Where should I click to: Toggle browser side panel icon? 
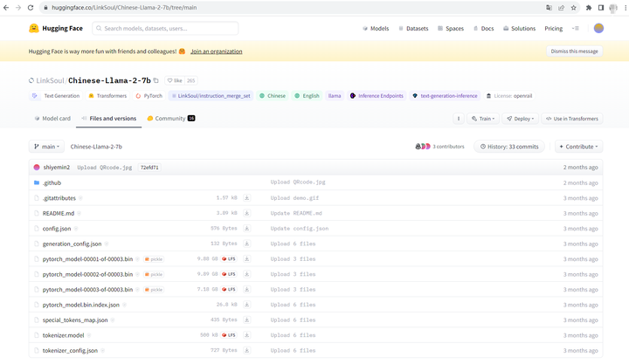click(x=601, y=8)
